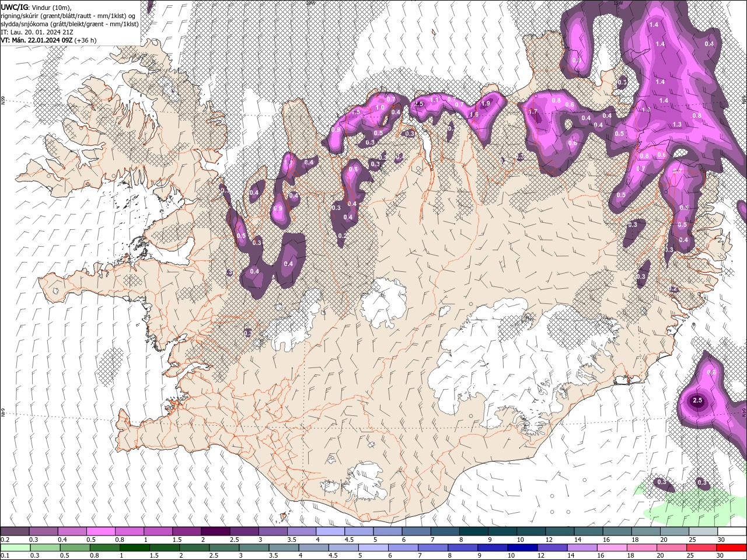Select the white 30 snow-scale swatch

tap(731, 531)
